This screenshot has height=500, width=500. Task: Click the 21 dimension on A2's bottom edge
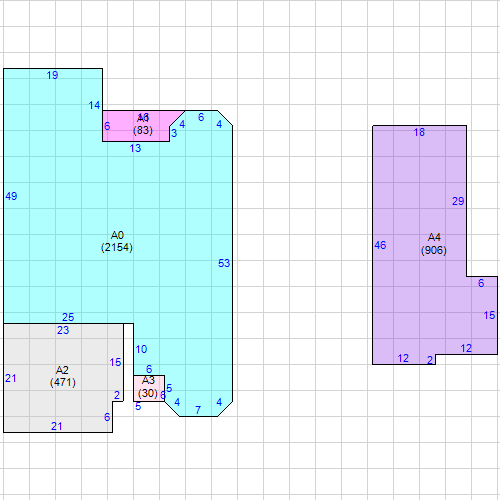click(x=57, y=426)
